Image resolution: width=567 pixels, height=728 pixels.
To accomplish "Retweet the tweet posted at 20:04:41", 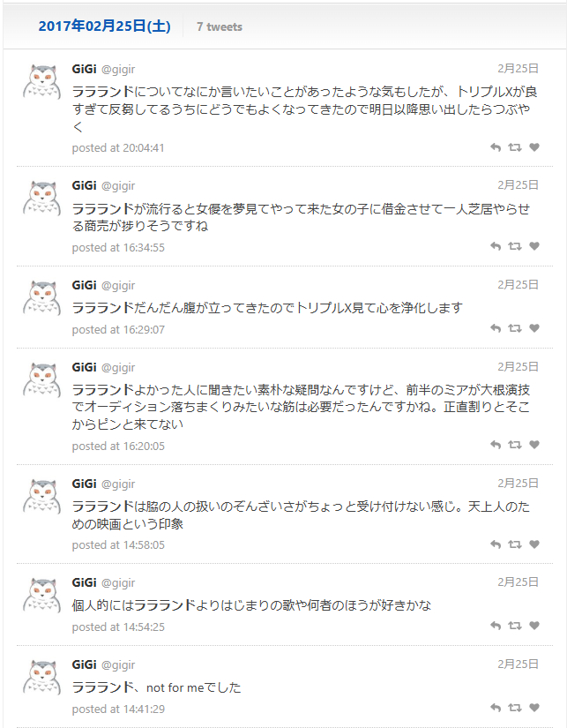I will pyautogui.click(x=515, y=147).
